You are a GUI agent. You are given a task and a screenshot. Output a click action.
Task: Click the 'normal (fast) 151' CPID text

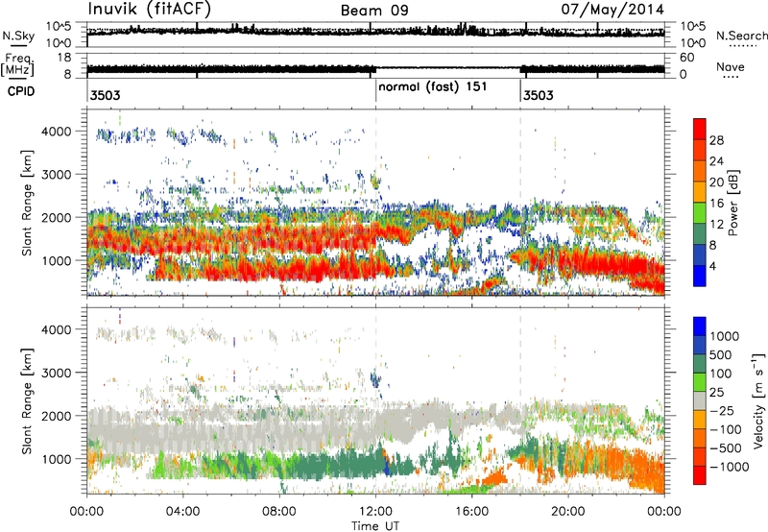tap(433, 87)
